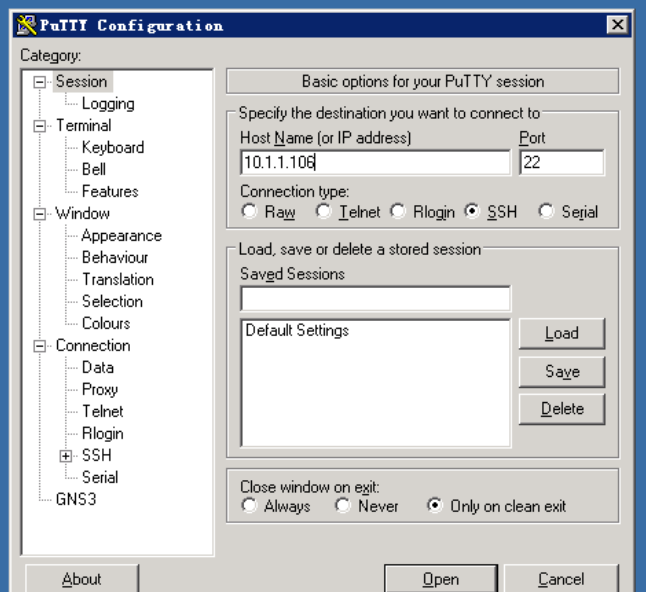Click the Load button
This screenshot has width=646, height=592.
562,333
